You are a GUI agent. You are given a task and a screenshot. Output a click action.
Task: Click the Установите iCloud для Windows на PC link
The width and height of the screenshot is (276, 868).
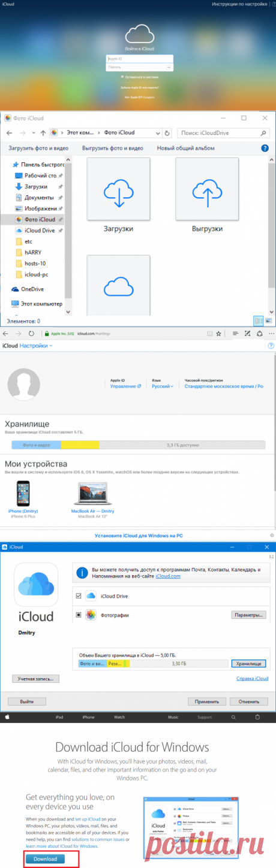(139, 536)
